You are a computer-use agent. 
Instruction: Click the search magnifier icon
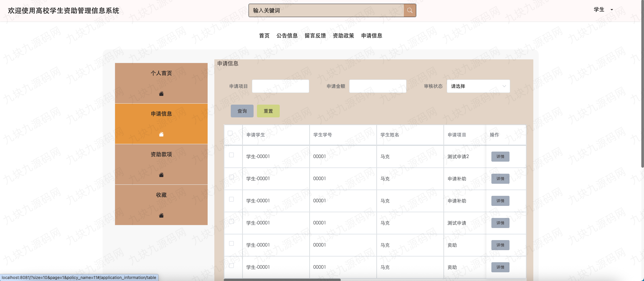410,10
